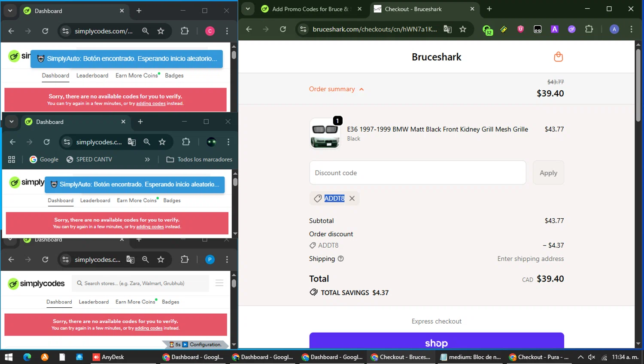644x364 pixels.
Task: Click the Apply discount button
Action: tap(548, 173)
